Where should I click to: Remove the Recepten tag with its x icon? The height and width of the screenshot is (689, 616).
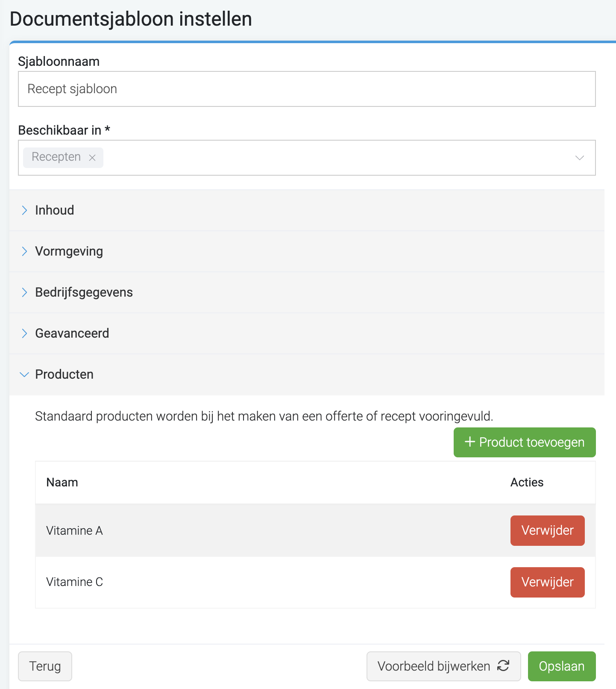[92, 158]
